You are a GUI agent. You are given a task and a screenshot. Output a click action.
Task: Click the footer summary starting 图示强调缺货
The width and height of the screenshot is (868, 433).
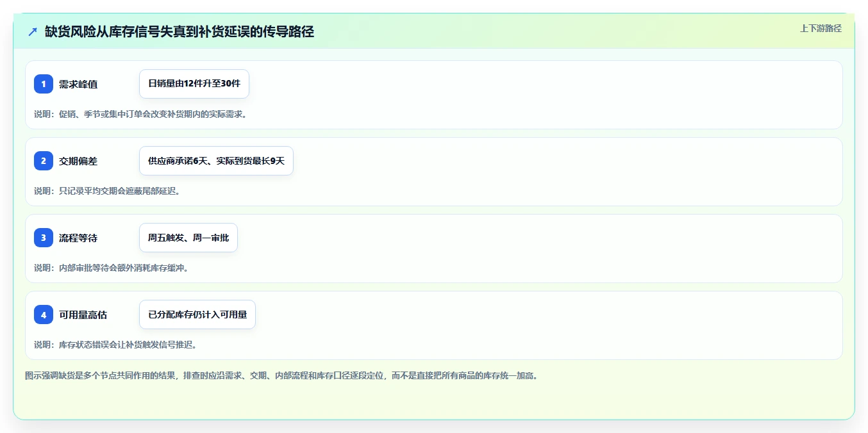tap(281, 375)
